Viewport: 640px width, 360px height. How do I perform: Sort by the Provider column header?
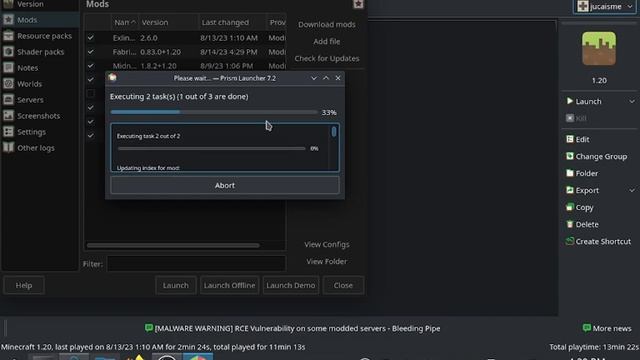tap(276, 22)
